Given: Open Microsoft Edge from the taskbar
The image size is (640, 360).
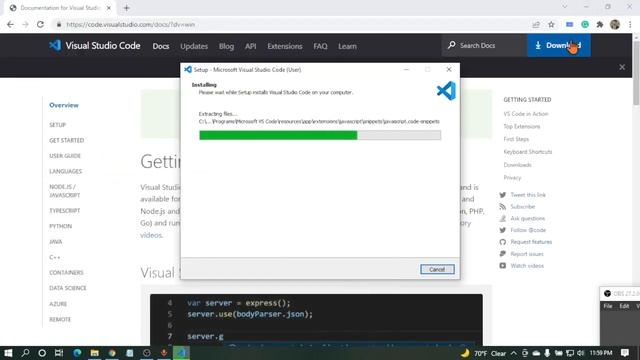Looking at the screenshot, I should pyautogui.click(x=77, y=353).
